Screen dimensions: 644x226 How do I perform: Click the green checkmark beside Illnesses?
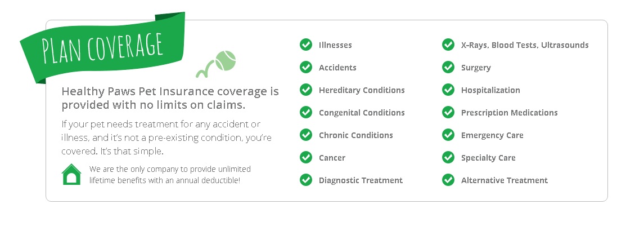(x=306, y=45)
